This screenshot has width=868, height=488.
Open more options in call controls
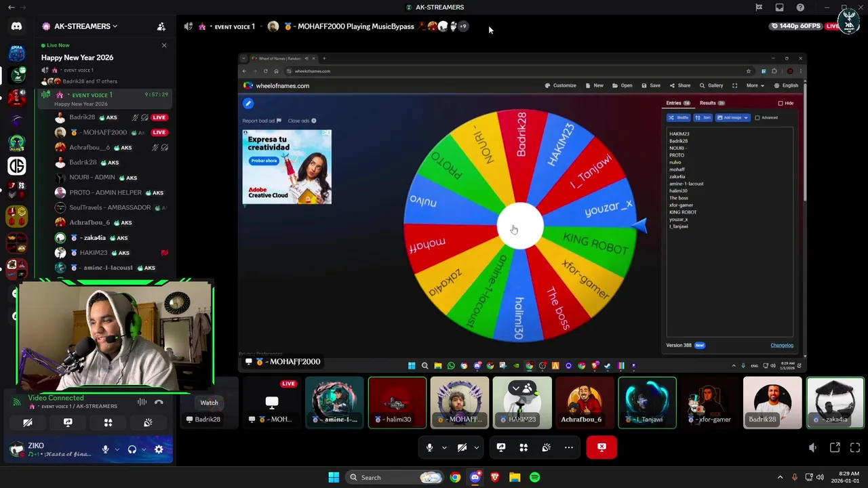click(569, 447)
